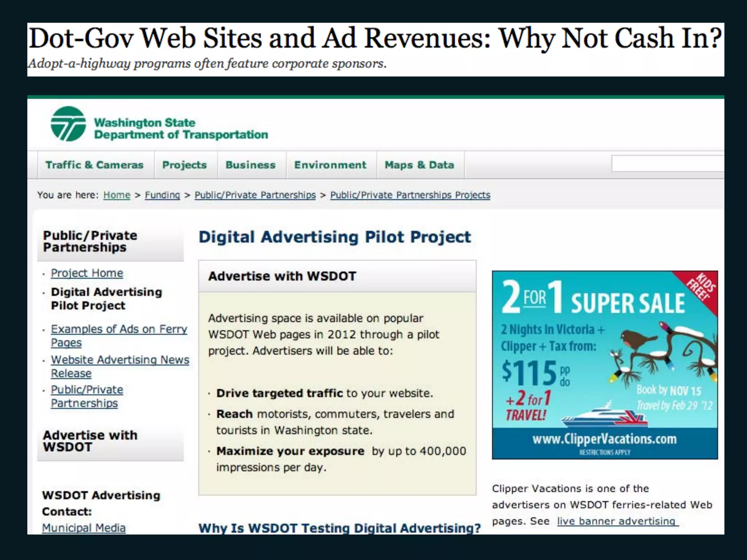Follow the Home breadcrumb link

point(117,195)
